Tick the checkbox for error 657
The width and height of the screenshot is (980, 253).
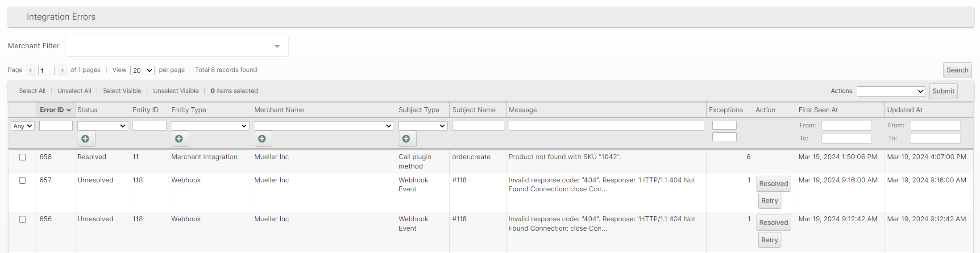(x=22, y=181)
